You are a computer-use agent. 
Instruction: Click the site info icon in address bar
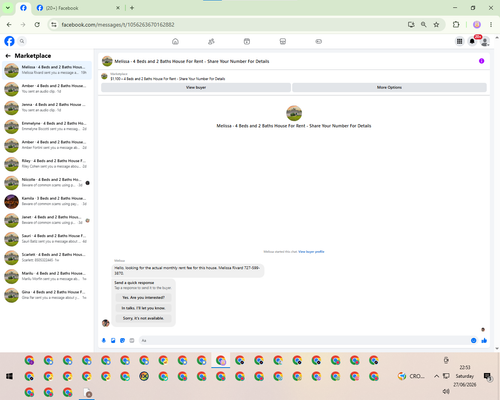pyautogui.click(x=54, y=24)
